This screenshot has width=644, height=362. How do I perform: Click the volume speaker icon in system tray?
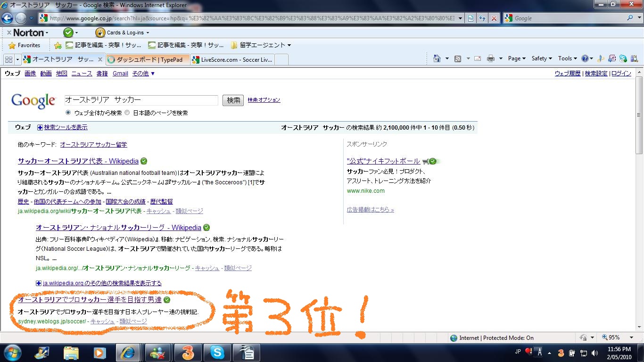coord(595,353)
